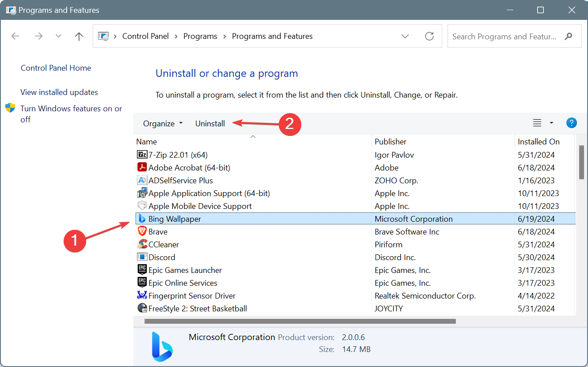Click the 4/14/2022 install date
588x367 pixels.
pos(536,296)
